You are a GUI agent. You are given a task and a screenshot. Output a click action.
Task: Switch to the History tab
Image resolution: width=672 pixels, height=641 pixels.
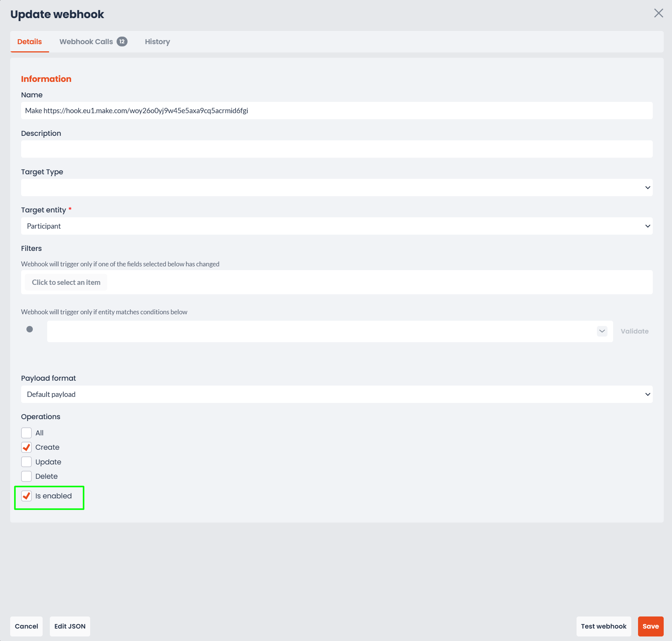(x=157, y=42)
